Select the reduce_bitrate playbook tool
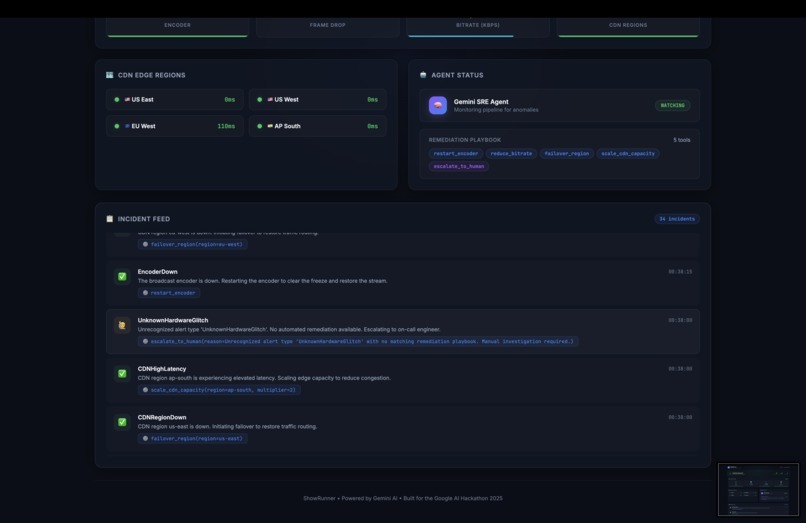This screenshot has width=806, height=523. point(511,153)
